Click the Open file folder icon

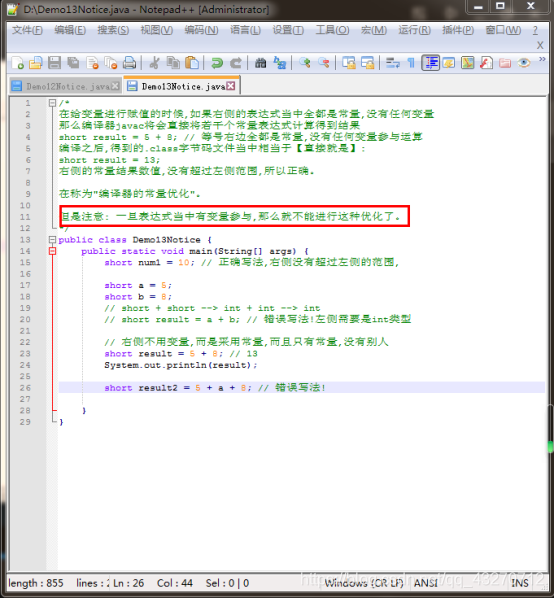(x=36, y=63)
